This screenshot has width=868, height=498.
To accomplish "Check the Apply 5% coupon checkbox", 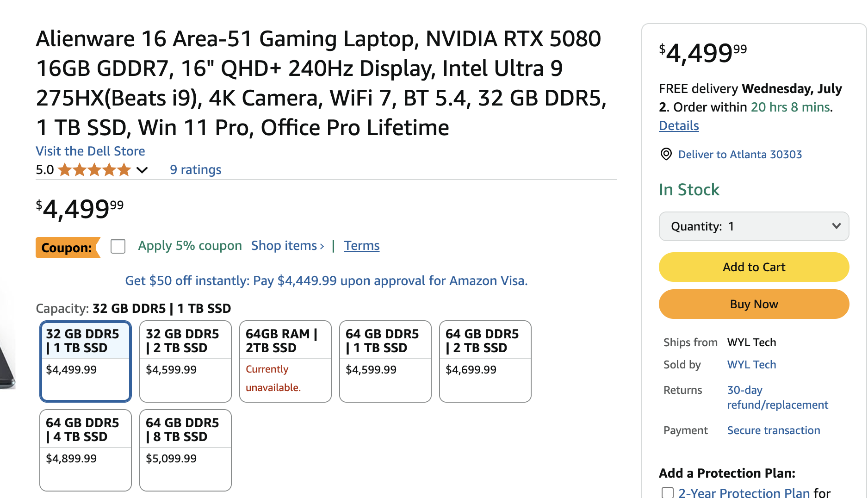I will (118, 246).
